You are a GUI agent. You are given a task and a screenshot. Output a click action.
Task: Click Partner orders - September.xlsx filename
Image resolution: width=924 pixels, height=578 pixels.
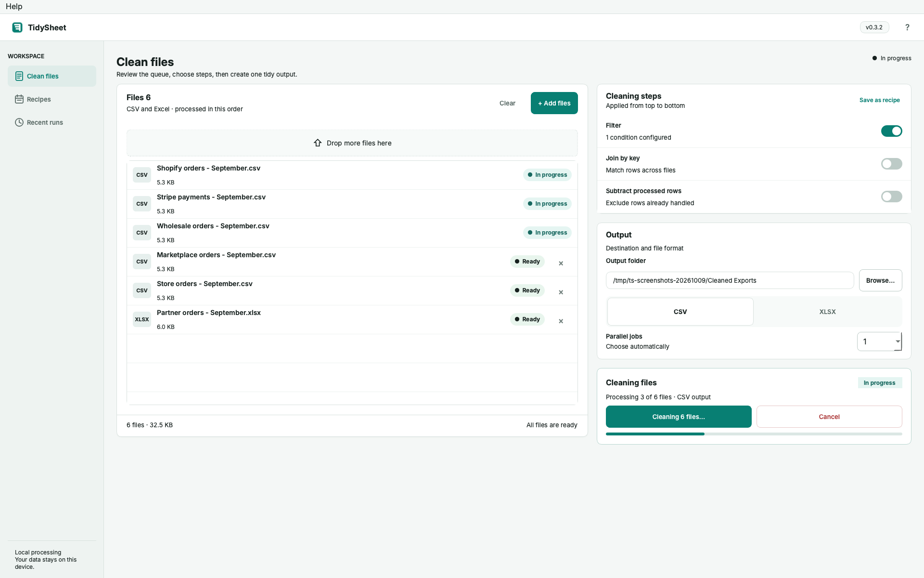209,313
